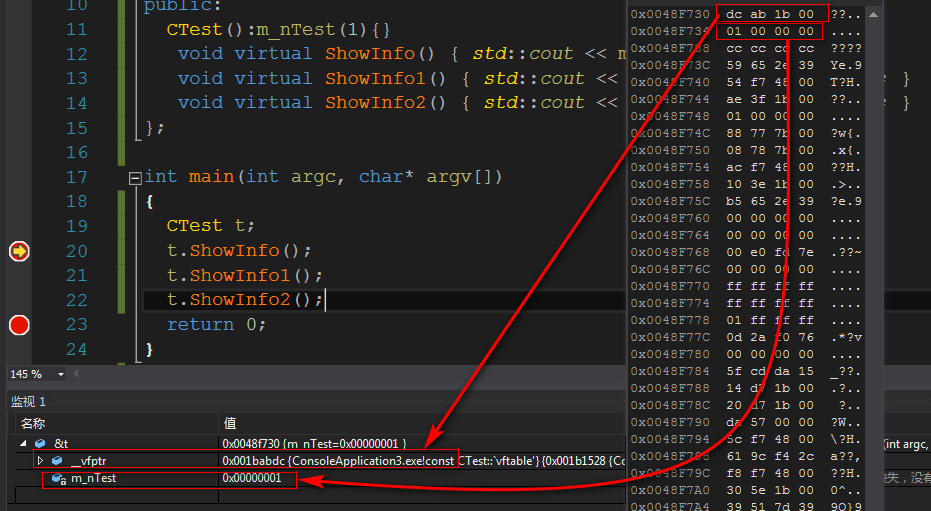Screen dimensions: 931x511
Task: Click the empty watch row to add expression
Action: pyautogui.click(x=110, y=495)
